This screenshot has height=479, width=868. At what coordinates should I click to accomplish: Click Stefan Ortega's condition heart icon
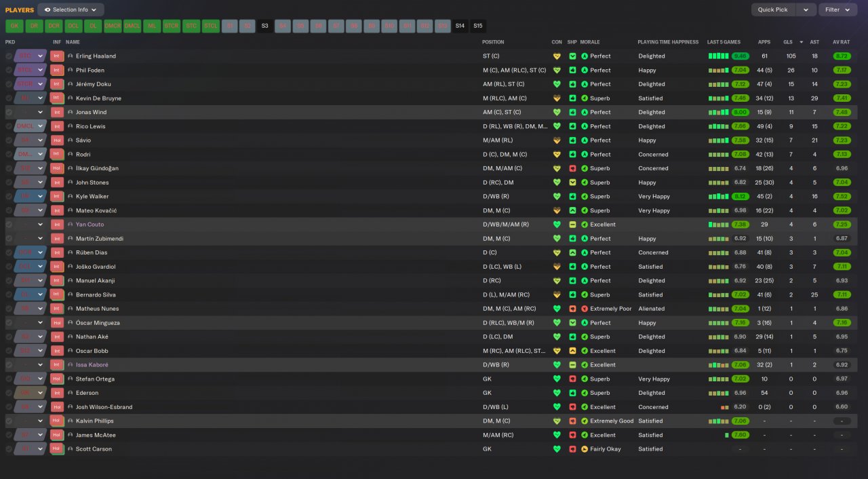557,379
